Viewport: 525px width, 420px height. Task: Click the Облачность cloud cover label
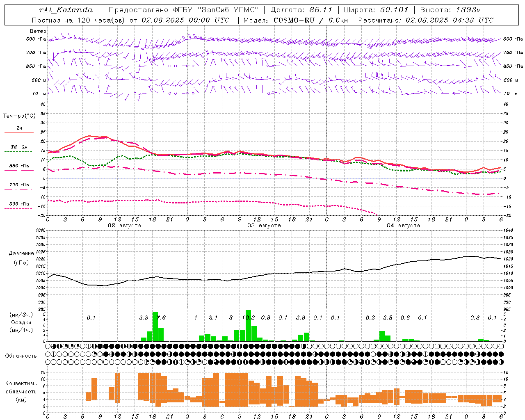click(21, 356)
